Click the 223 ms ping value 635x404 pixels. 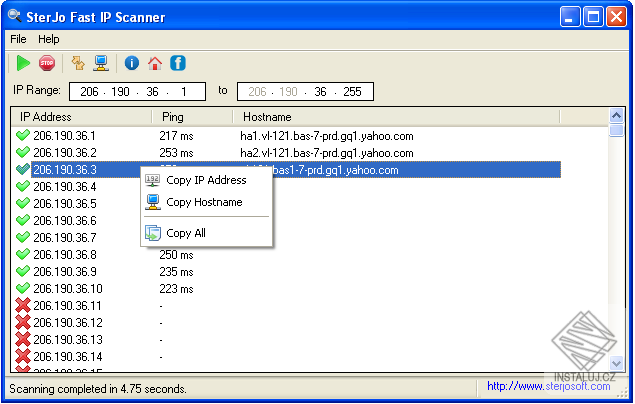[x=176, y=289]
